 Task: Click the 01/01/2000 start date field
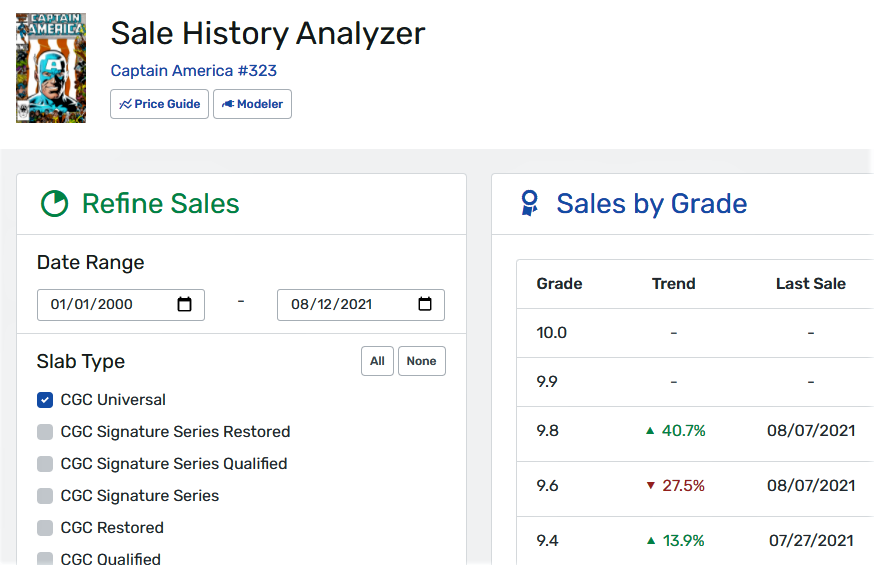(121, 305)
